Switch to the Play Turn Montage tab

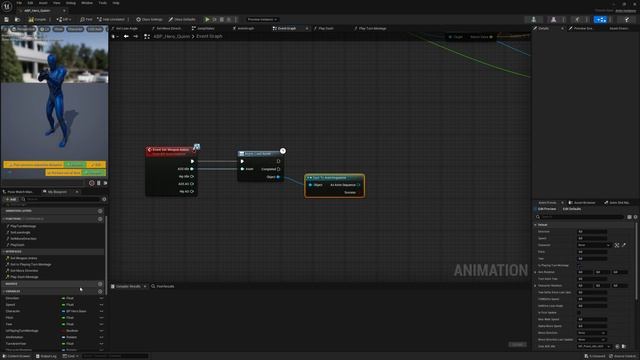[370, 29]
